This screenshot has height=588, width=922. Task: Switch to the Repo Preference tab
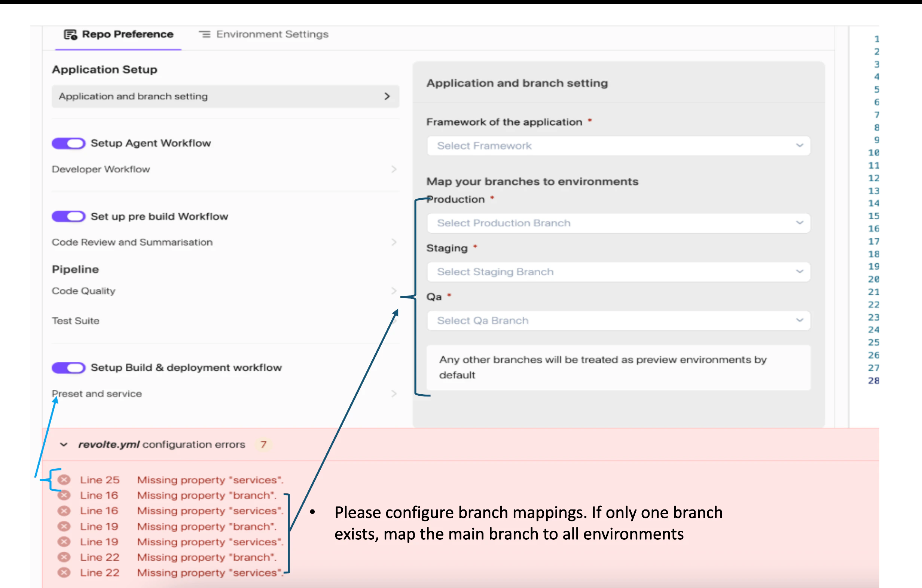click(118, 34)
